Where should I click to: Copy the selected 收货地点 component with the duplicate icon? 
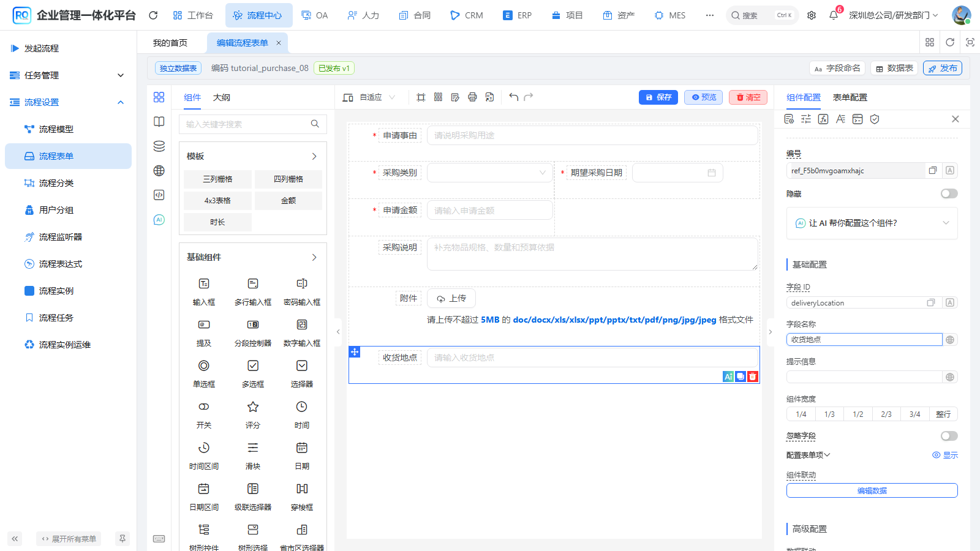click(741, 377)
